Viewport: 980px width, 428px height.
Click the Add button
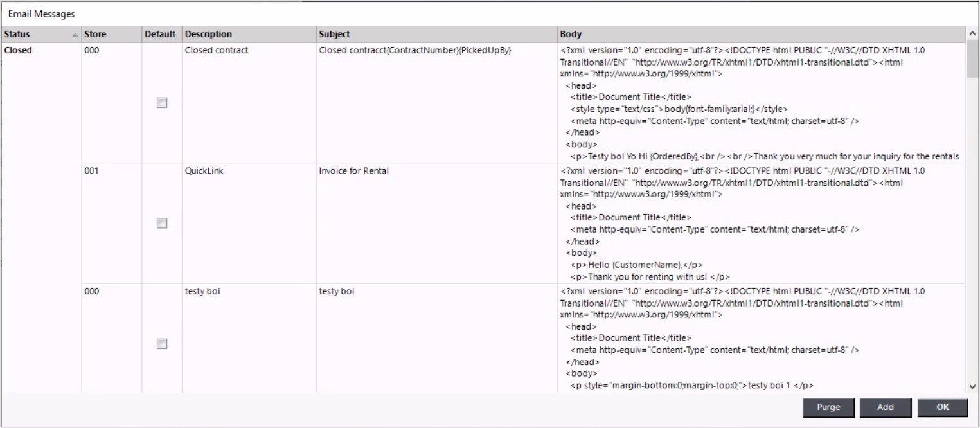tap(885, 407)
